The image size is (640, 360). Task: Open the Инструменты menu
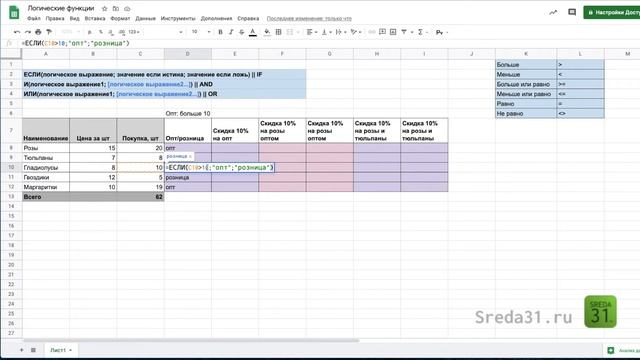click(x=178, y=18)
